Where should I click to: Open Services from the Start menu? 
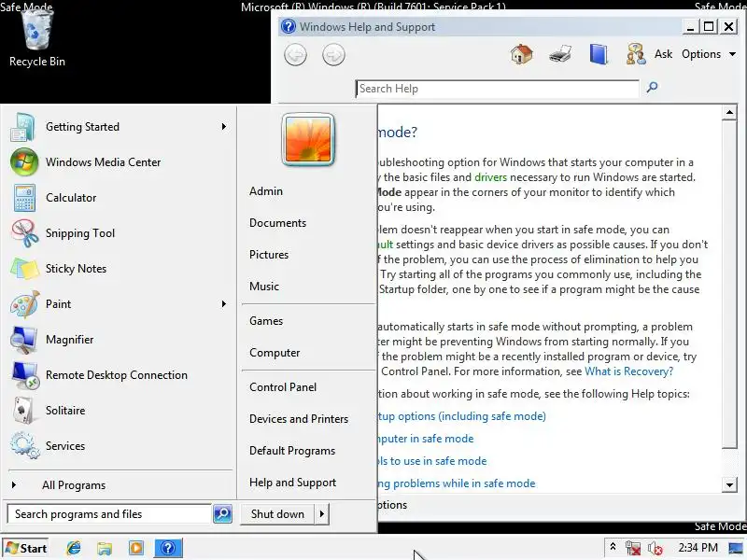click(120, 446)
